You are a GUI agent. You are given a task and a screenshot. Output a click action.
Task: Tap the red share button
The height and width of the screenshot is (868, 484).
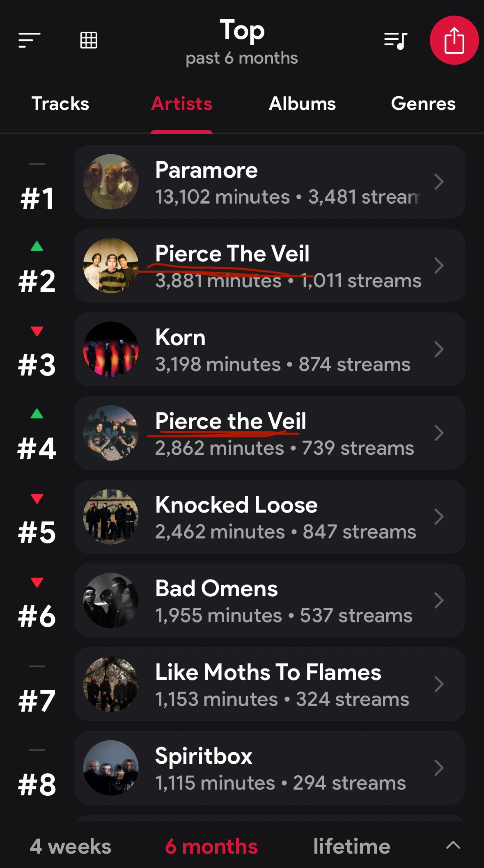[x=454, y=40]
